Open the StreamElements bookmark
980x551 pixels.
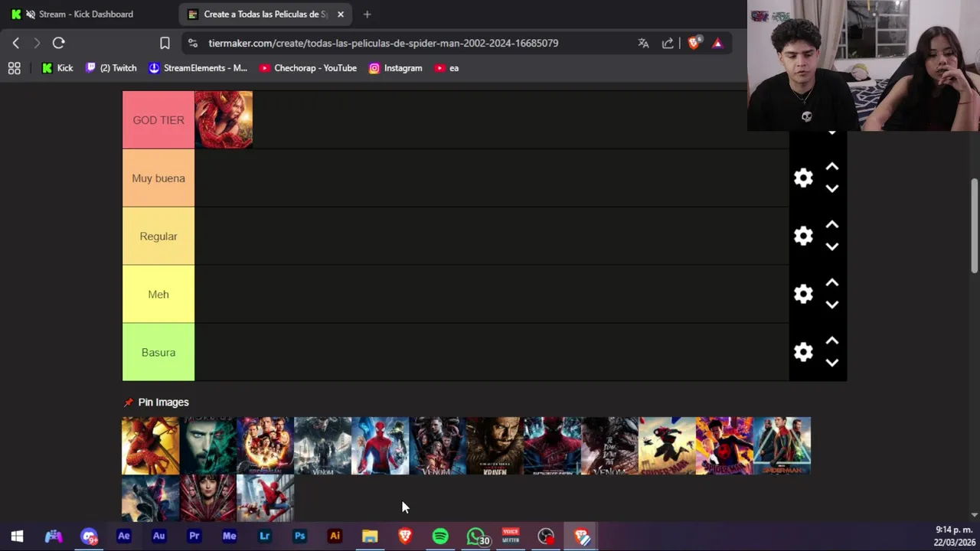(x=198, y=68)
